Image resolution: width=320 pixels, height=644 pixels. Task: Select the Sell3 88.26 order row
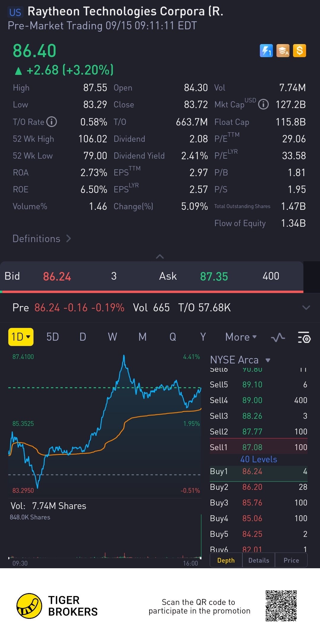click(259, 416)
